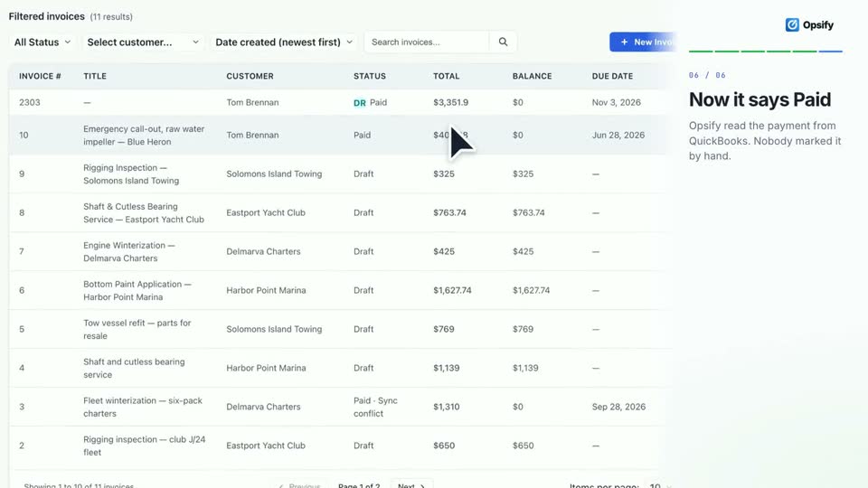Click the TITLE column header

point(95,76)
